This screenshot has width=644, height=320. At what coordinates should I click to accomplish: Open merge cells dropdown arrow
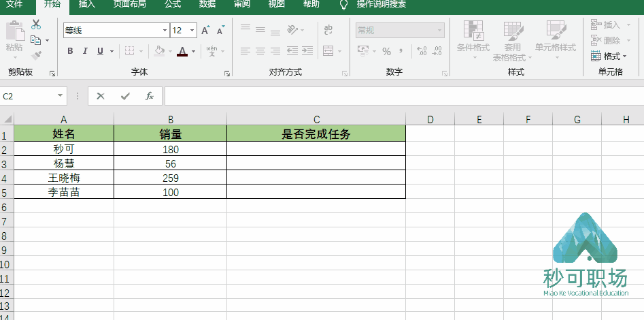[339, 52]
